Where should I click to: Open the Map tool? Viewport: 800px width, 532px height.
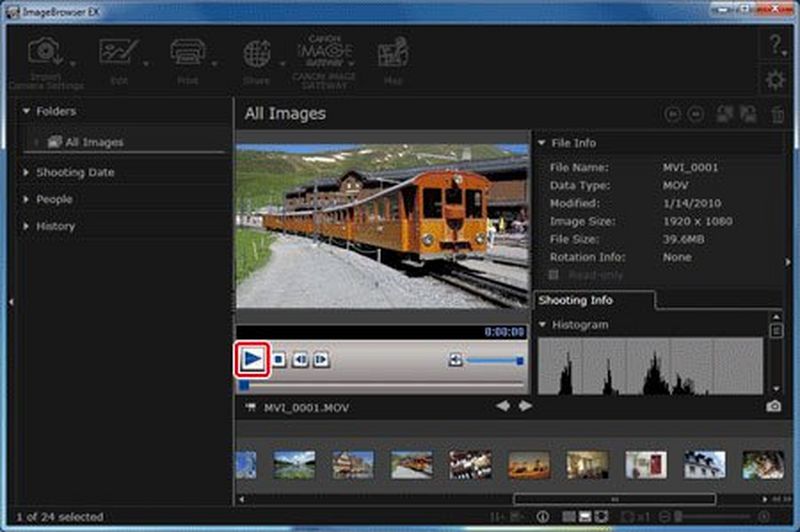coord(391,55)
